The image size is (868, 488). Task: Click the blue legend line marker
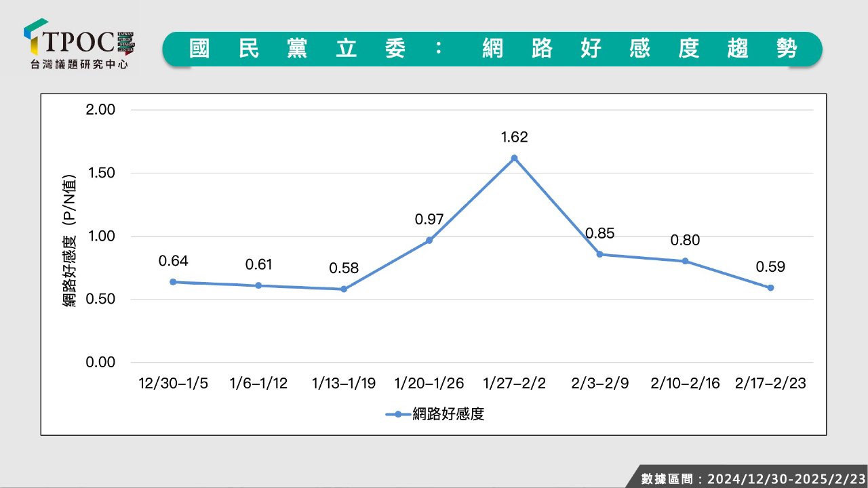point(397,414)
